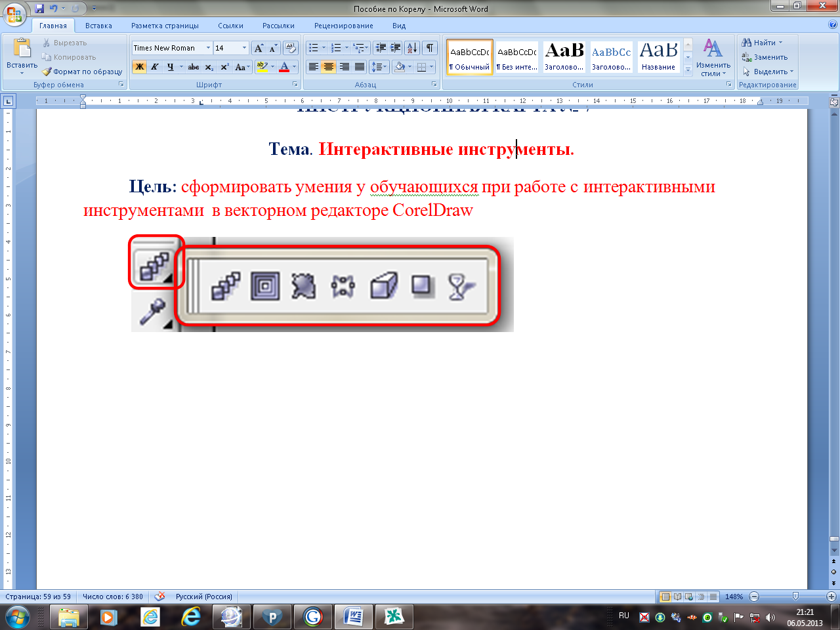
Task: Click the Office button
Action: [x=14, y=14]
